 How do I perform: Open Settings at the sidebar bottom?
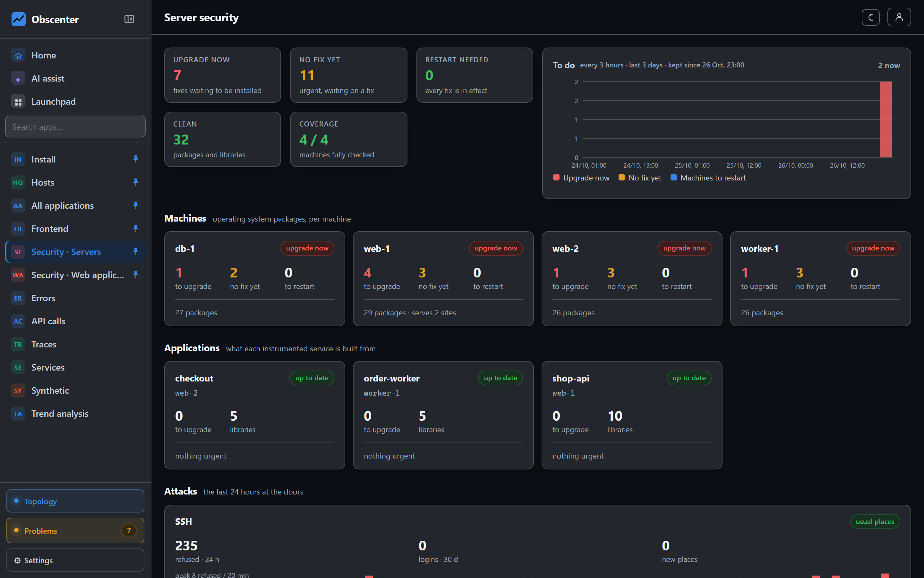coord(75,560)
